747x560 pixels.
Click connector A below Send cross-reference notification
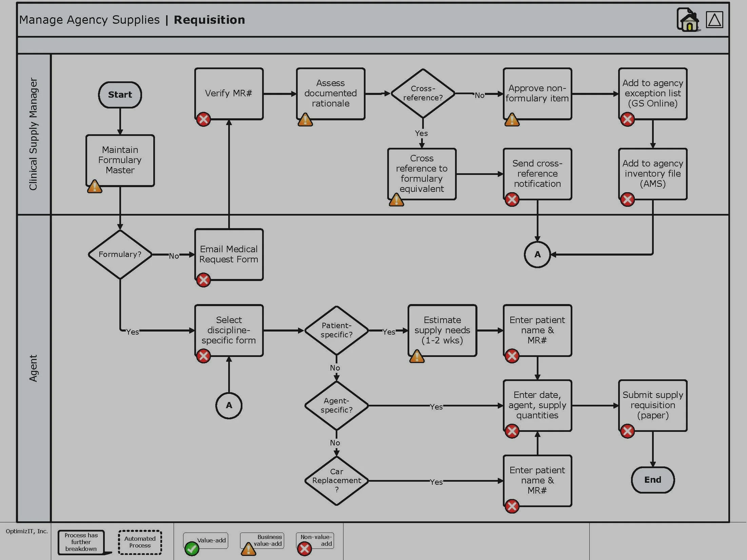(537, 254)
